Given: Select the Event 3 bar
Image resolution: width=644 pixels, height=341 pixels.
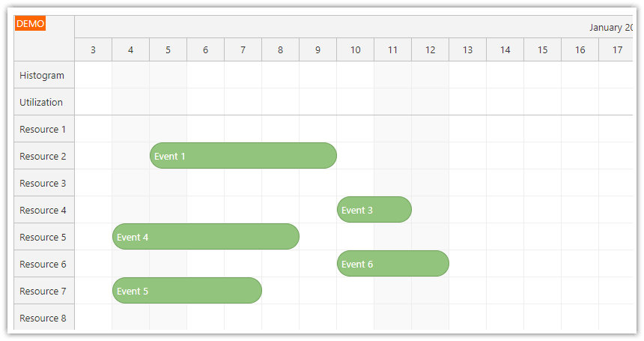Looking at the screenshot, I should tap(374, 210).
